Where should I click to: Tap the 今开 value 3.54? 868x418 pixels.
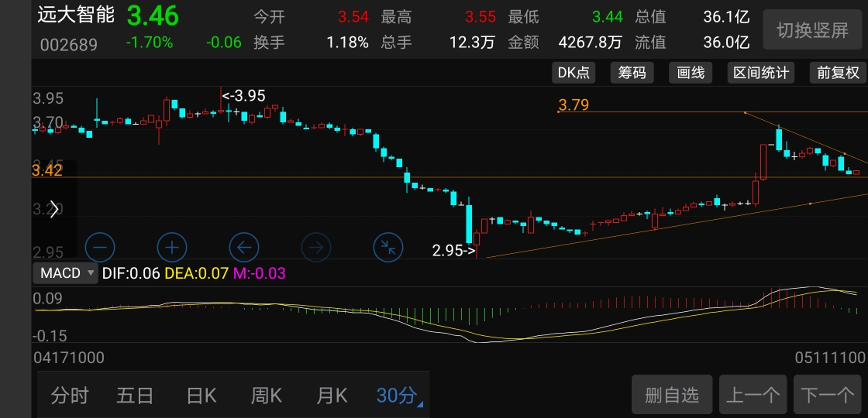tap(353, 16)
